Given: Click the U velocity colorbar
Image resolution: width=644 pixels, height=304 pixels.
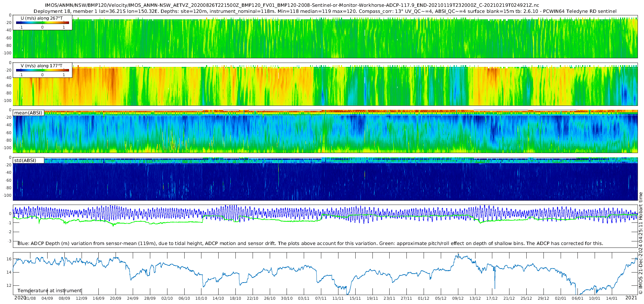Looking at the screenshot, I should coord(42,23).
